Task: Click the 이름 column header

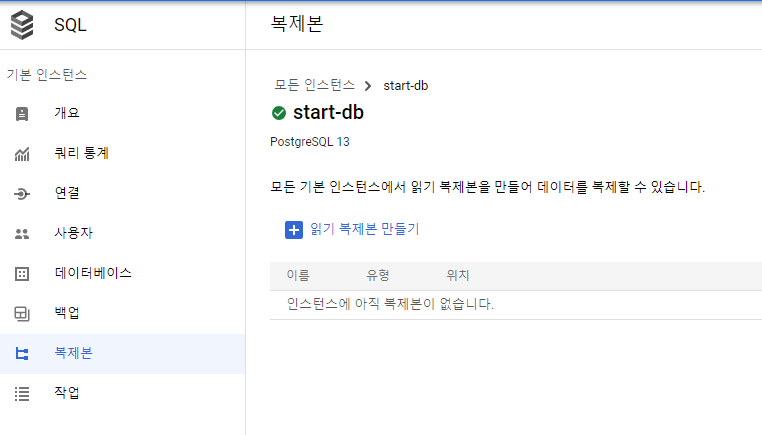Action: coord(298,275)
